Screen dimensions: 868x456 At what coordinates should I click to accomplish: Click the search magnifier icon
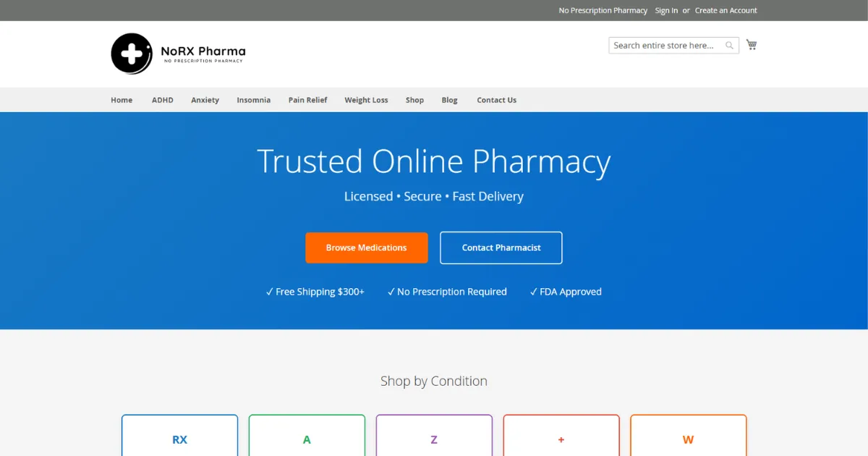tap(729, 46)
